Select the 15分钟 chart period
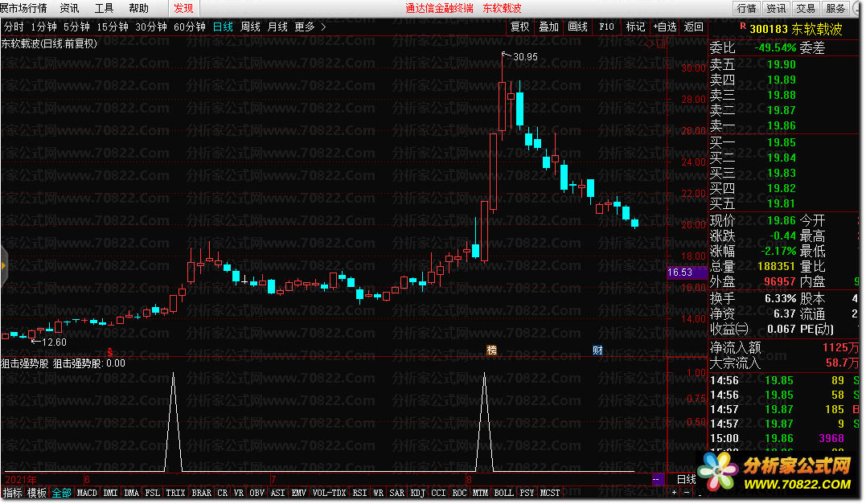 click(113, 27)
